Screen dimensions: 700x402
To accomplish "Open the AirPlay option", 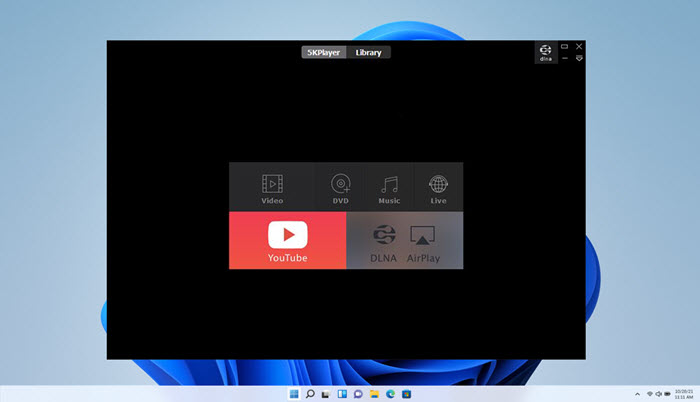I will (423, 243).
